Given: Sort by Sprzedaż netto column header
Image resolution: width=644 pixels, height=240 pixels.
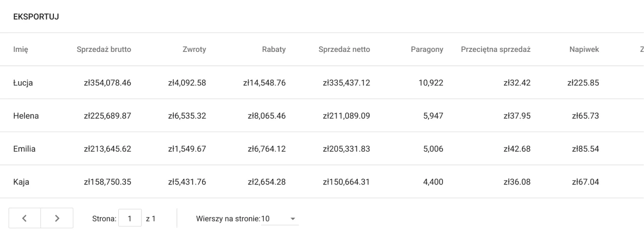Looking at the screenshot, I should (344, 49).
